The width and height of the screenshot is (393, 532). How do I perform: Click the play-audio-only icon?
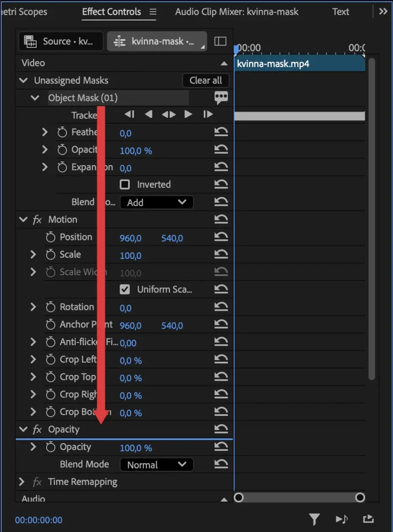(x=342, y=519)
